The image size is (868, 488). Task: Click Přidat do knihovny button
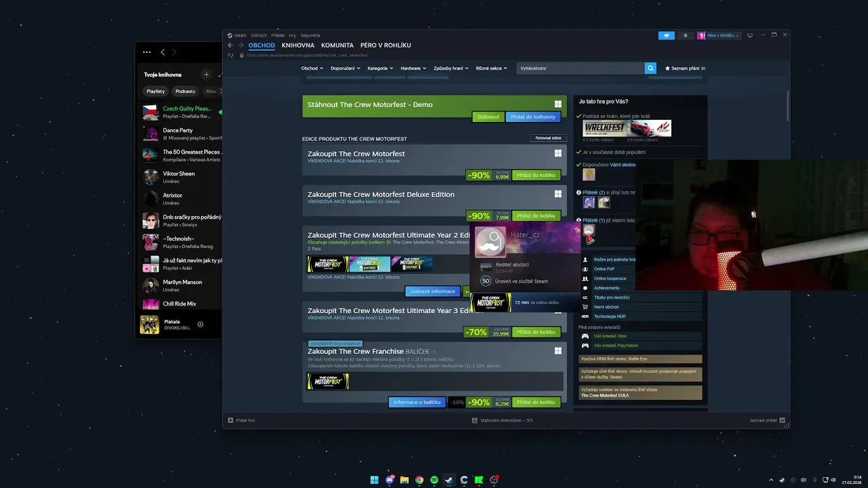533,117
